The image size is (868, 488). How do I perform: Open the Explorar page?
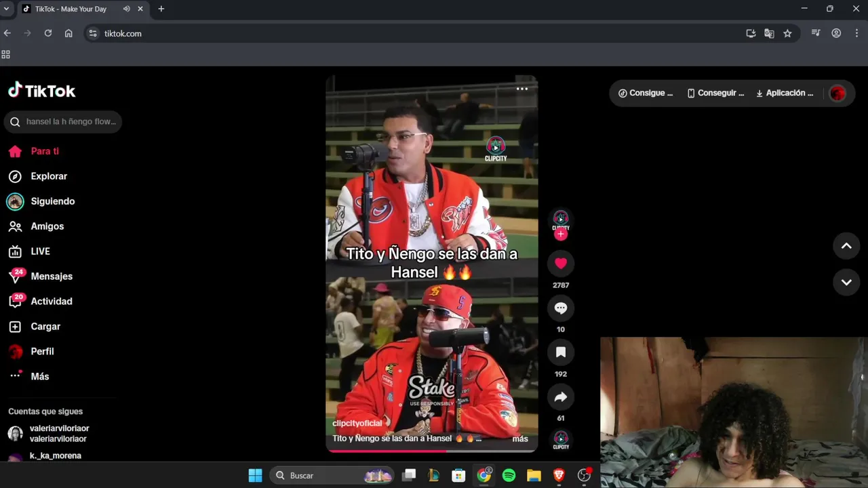point(49,176)
